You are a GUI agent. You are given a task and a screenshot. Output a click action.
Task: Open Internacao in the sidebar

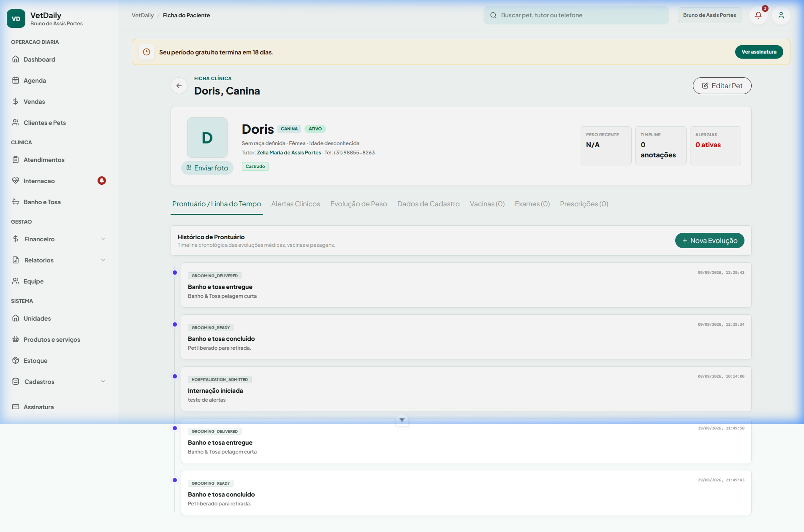pos(59,181)
